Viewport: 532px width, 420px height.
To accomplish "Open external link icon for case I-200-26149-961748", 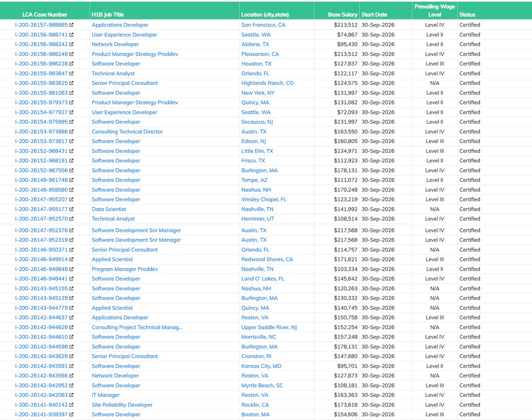I will 71,180.
